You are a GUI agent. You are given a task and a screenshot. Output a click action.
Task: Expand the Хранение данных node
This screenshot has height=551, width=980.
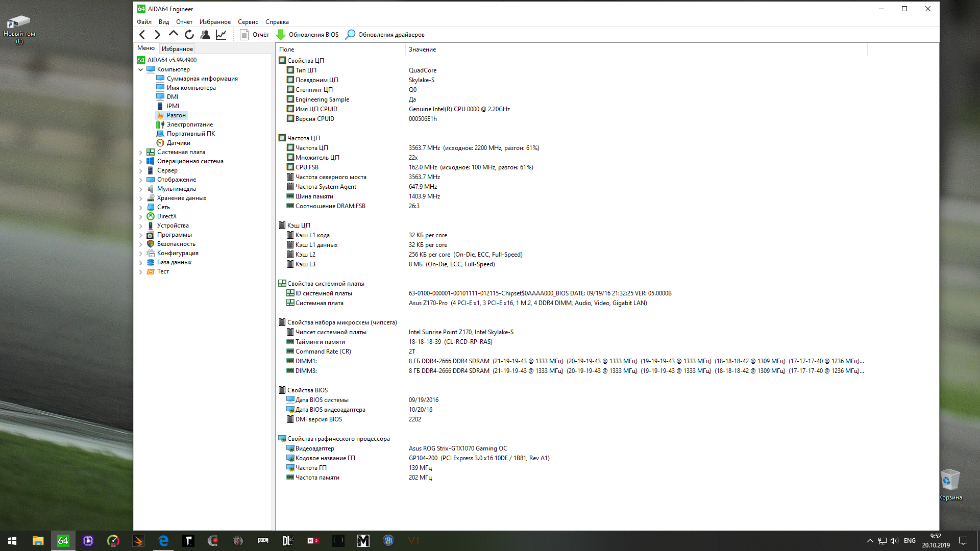(141, 198)
